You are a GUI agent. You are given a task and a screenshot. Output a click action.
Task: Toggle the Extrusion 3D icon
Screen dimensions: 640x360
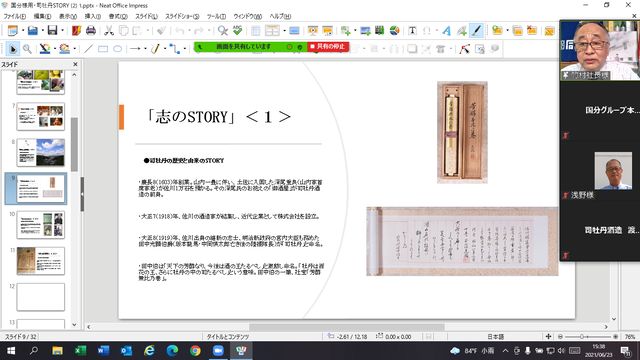coord(494,49)
